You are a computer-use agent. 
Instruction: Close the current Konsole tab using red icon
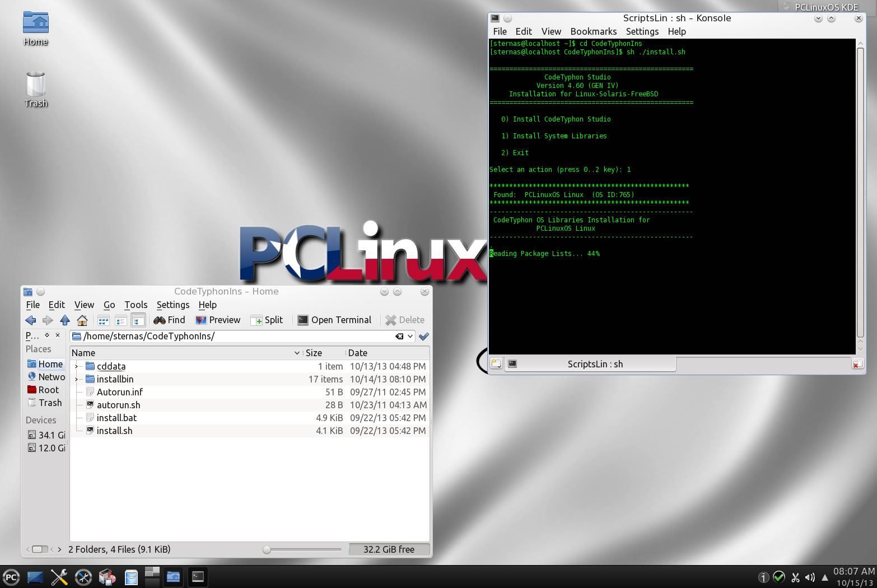click(x=857, y=364)
